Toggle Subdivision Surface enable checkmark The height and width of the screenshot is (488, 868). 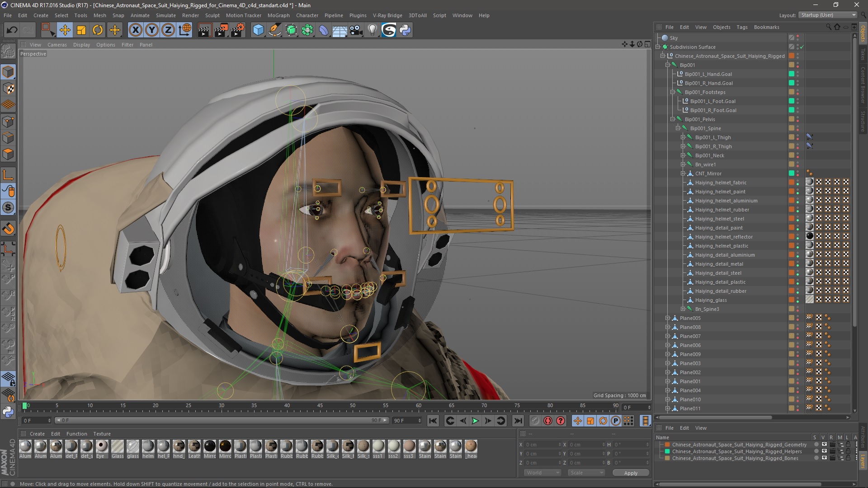[x=802, y=47]
